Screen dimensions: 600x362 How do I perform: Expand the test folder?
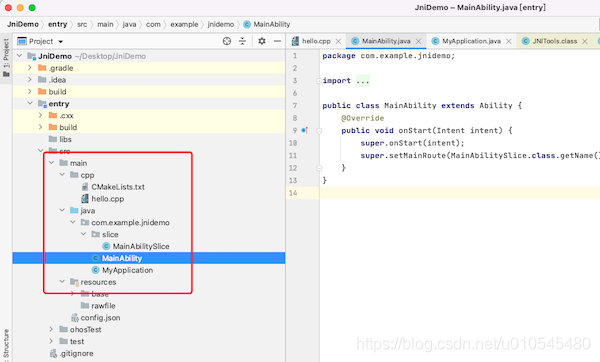pyautogui.click(x=51, y=341)
